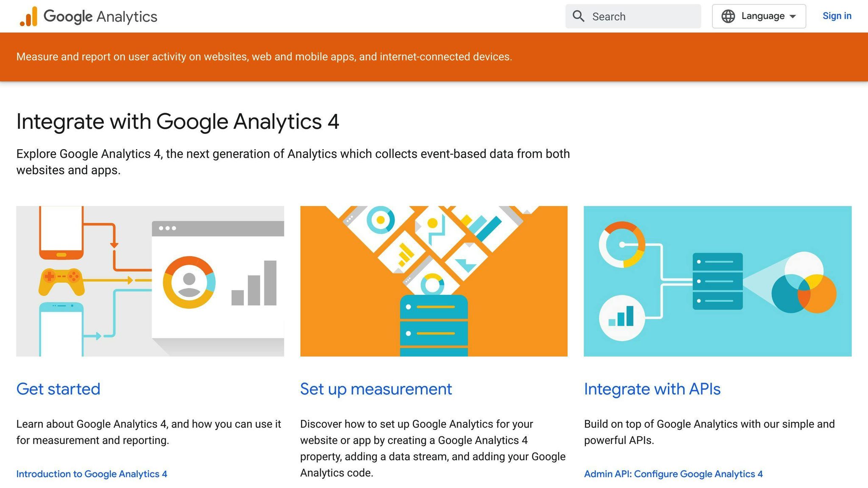Viewport: 868px width, 488px height.
Task: Click 'Build on top of Google Analytics' text
Action: point(709,432)
